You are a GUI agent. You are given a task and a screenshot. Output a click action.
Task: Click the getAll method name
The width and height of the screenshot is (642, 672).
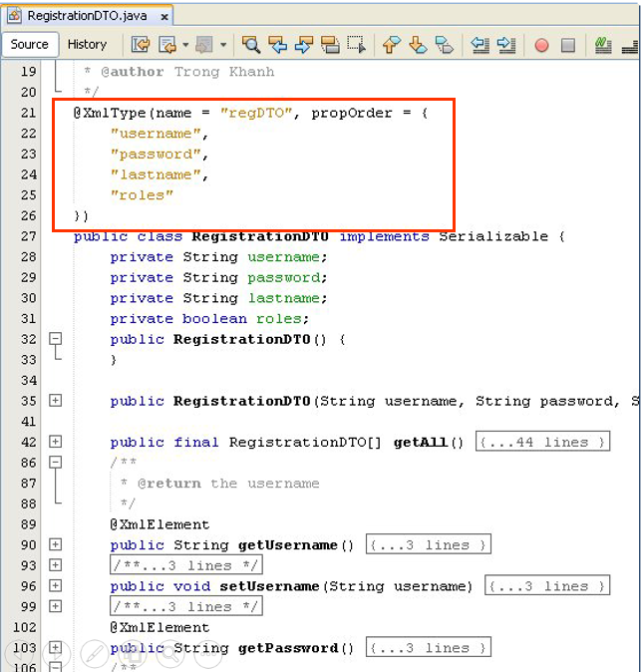click(421, 443)
